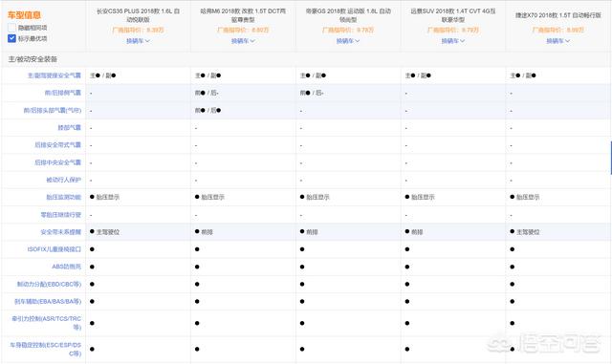Click 厂商指导价 price under 捷途X70
The image size is (612, 364).
558,30
